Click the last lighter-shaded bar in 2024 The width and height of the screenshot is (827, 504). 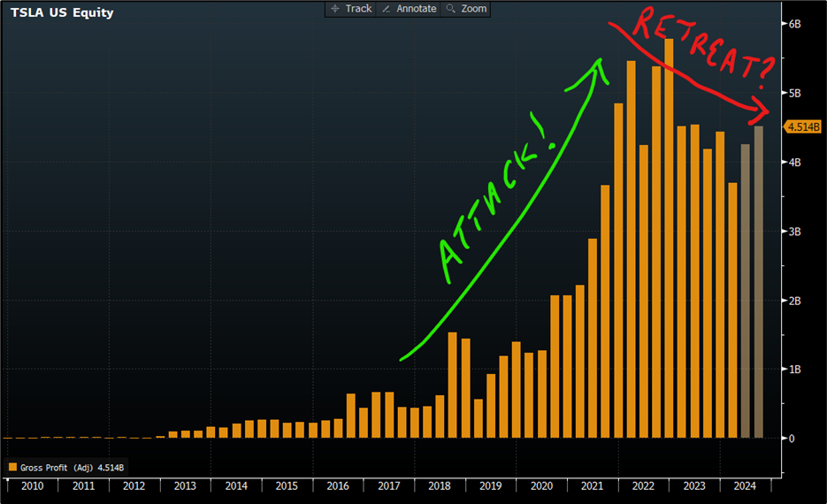758,282
